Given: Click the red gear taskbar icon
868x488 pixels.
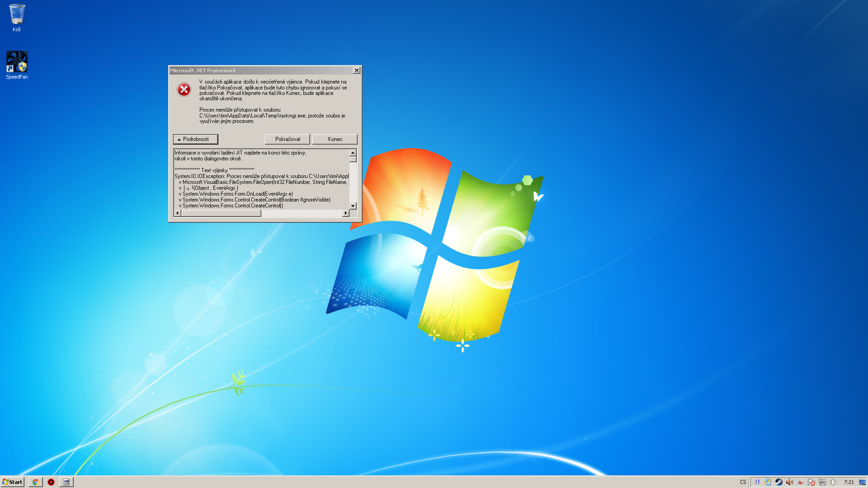Looking at the screenshot, I should coord(51,482).
